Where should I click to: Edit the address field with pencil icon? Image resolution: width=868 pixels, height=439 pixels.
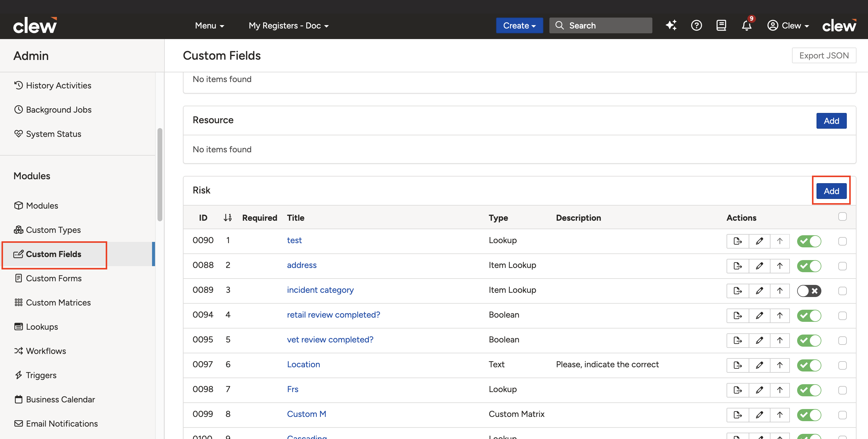759,266
